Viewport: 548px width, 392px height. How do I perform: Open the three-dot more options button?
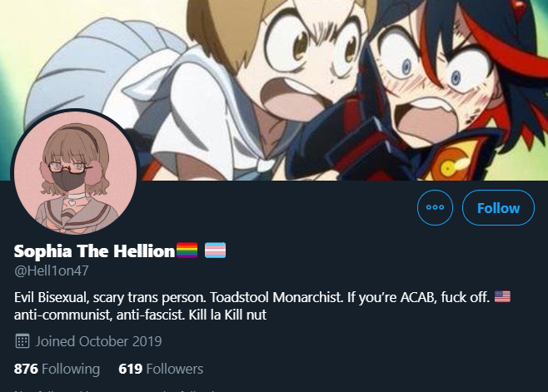[x=435, y=207]
